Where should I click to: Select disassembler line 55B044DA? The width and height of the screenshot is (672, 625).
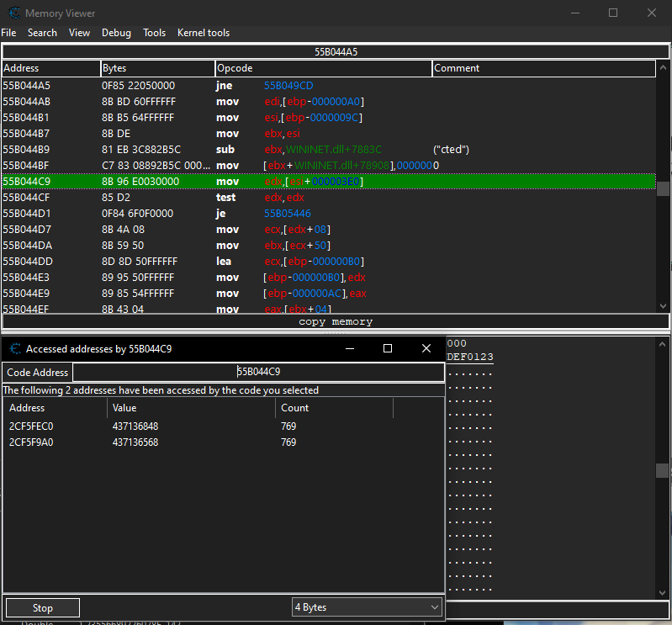[x=329, y=245]
